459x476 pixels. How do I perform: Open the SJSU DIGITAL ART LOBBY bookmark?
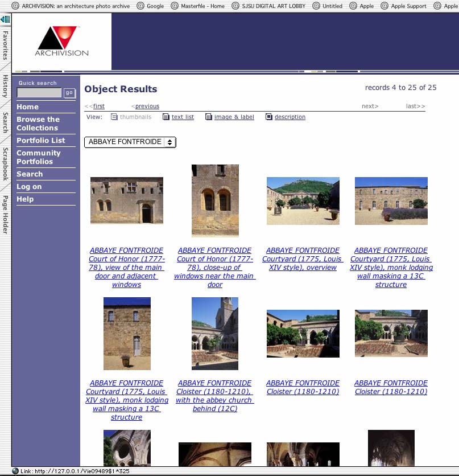(x=268, y=6)
